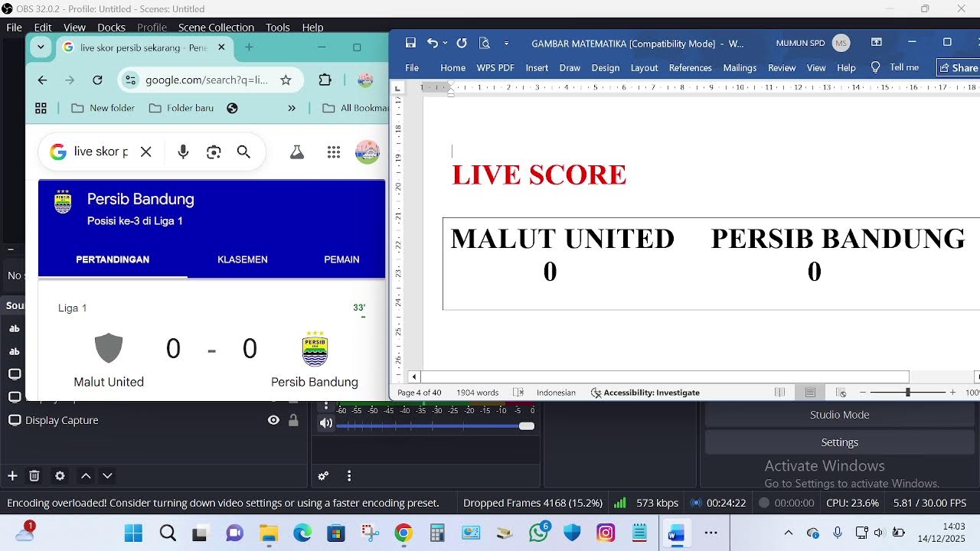Click the Share button in Word
This screenshot has height=551, width=980.
[959, 67]
